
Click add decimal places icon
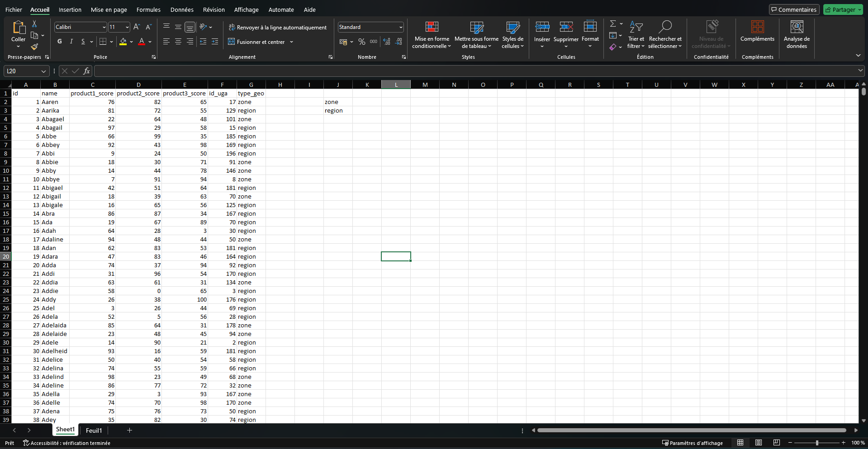pyautogui.click(x=387, y=42)
